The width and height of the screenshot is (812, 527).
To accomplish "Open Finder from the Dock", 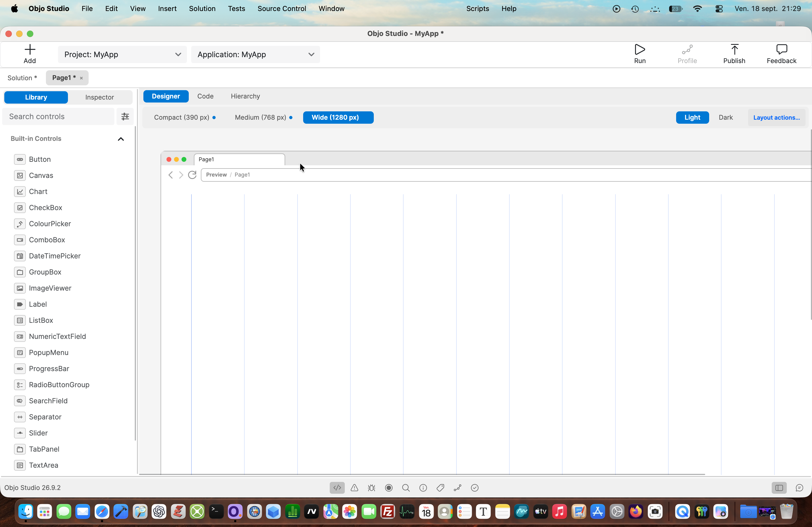I will tap(26, 511).
